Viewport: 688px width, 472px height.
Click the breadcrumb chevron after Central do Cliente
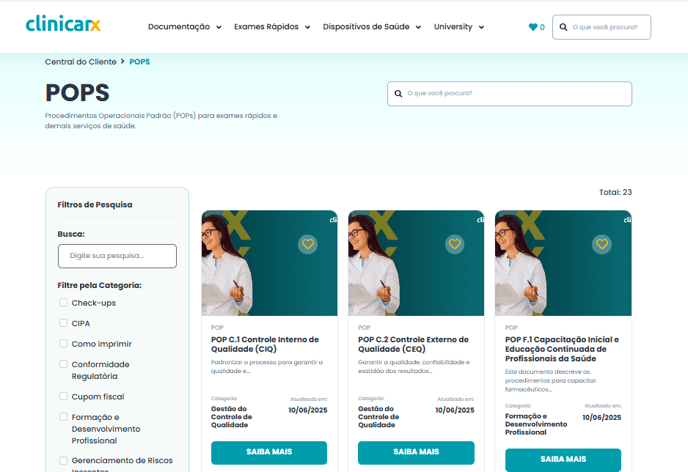pyautogui.click(x=123, y=61)
